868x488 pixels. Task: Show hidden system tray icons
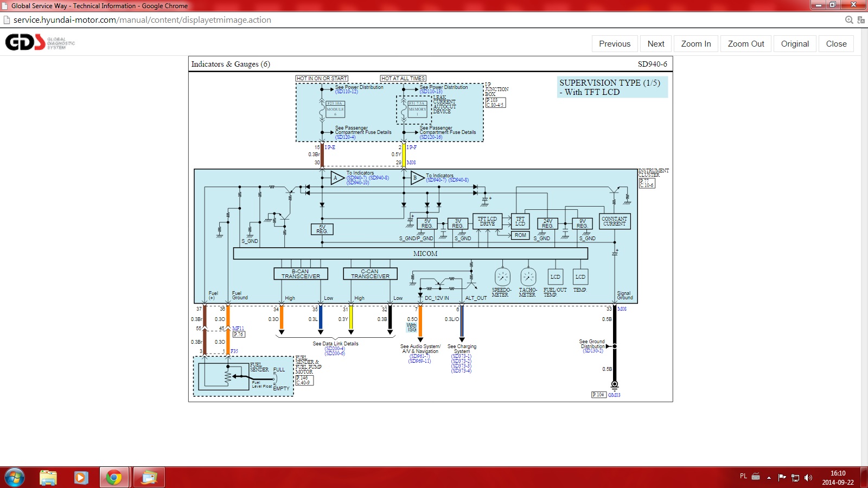tap(769, 478)
